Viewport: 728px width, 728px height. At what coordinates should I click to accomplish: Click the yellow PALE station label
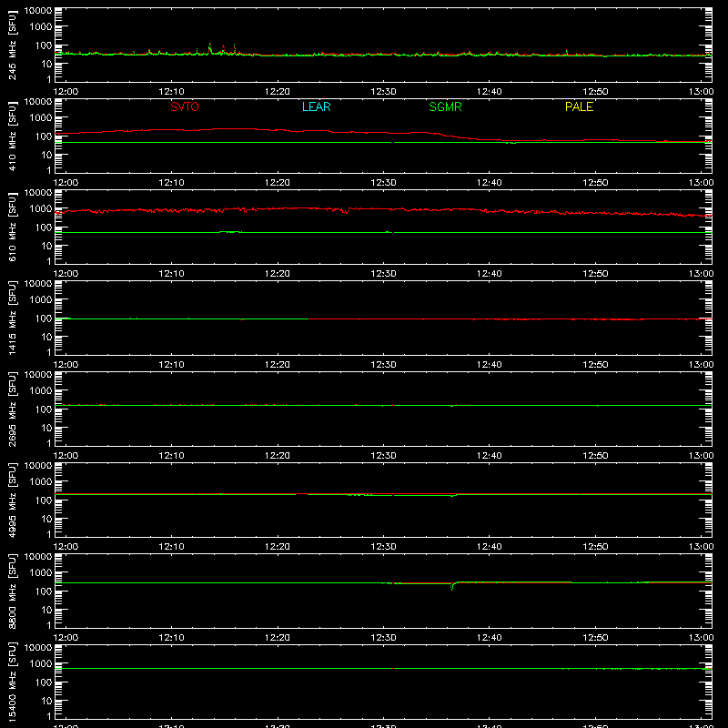point(579,106)
